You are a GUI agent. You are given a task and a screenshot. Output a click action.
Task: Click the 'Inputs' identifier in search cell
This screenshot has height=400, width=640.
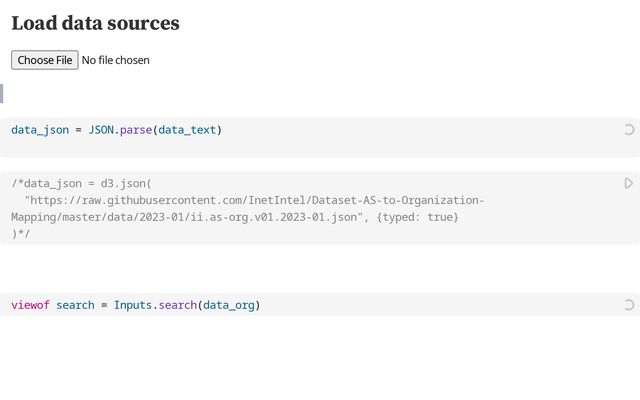(x=132, y=305)
